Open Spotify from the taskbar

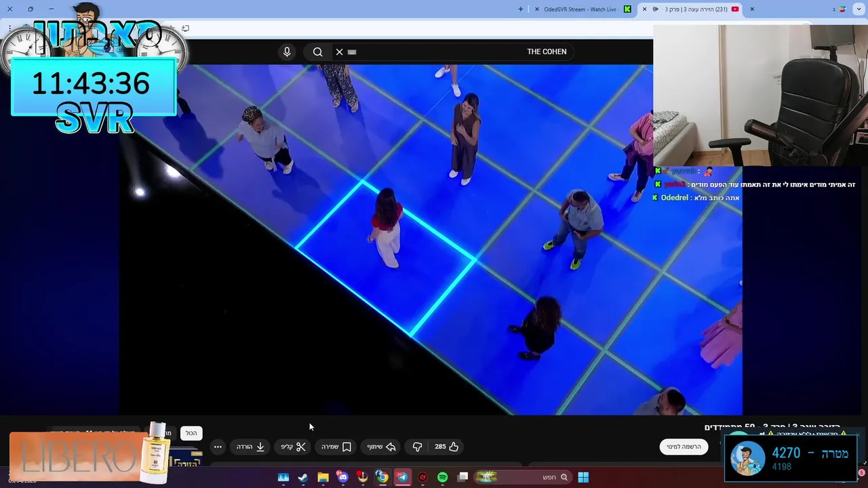443,477
